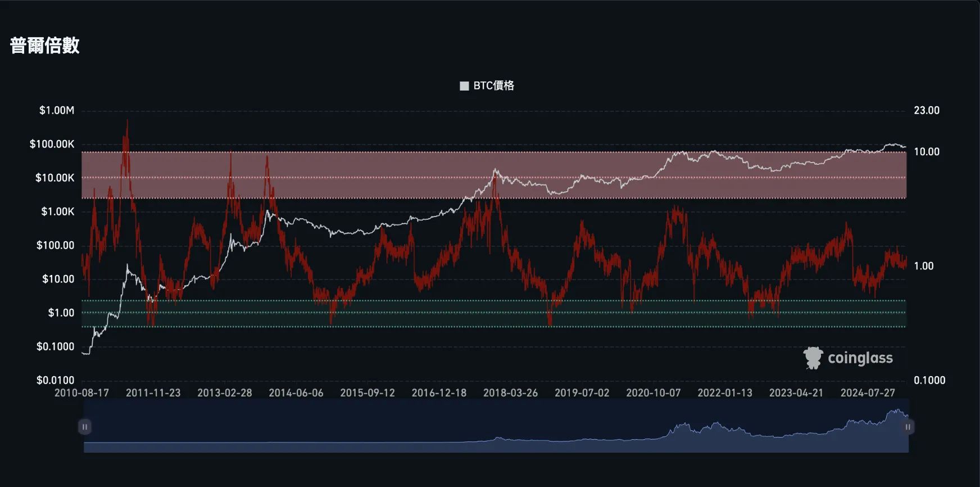The image size is (980, 487).
Task: Click the $0.0100 label on the left axis
Action: (55, 380)
